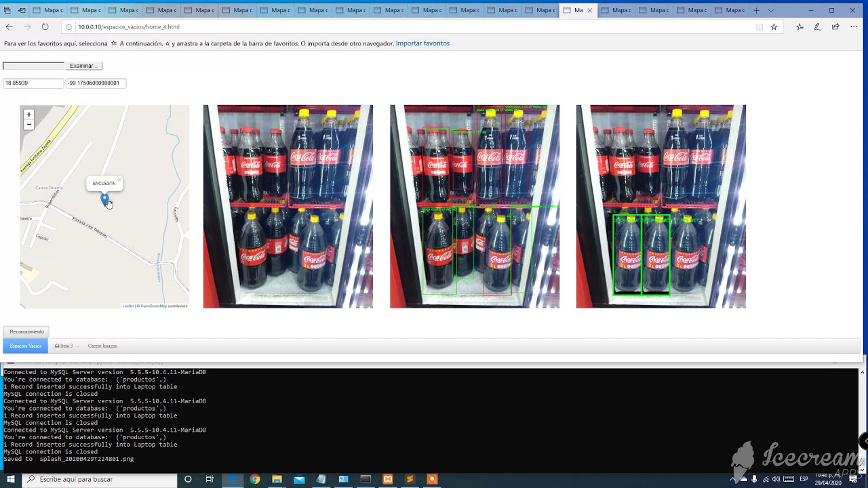Viewport: 868px width, 488px height.
Task: Add this page to favorites star
Action: (x=774, y=27)
